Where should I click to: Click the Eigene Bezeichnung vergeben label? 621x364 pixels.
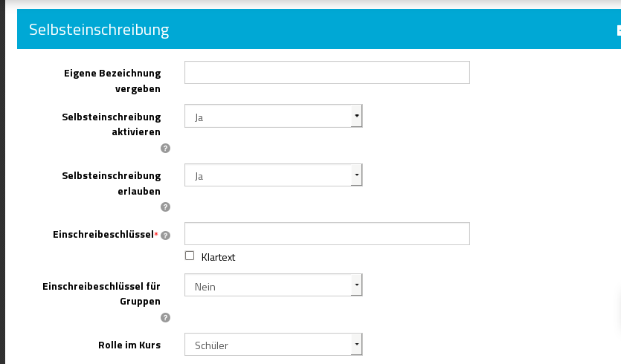pyautogui.click(x=113, y=80)
